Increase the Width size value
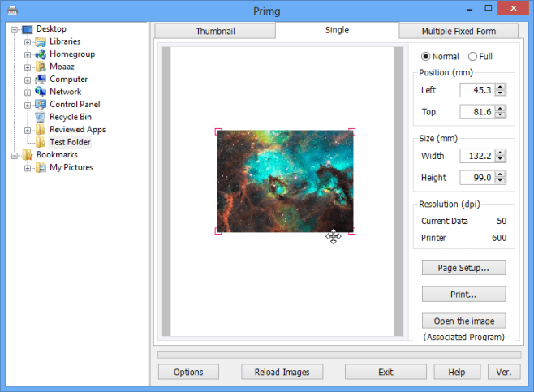The image size is (534, 392). [x=500, y=153]
